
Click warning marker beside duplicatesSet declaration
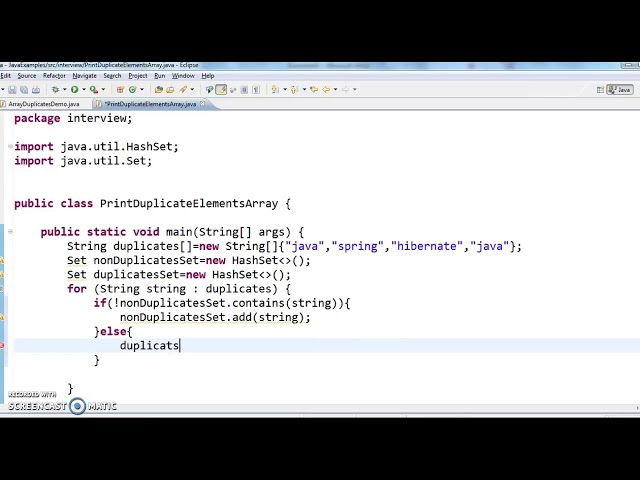point(2,275)
